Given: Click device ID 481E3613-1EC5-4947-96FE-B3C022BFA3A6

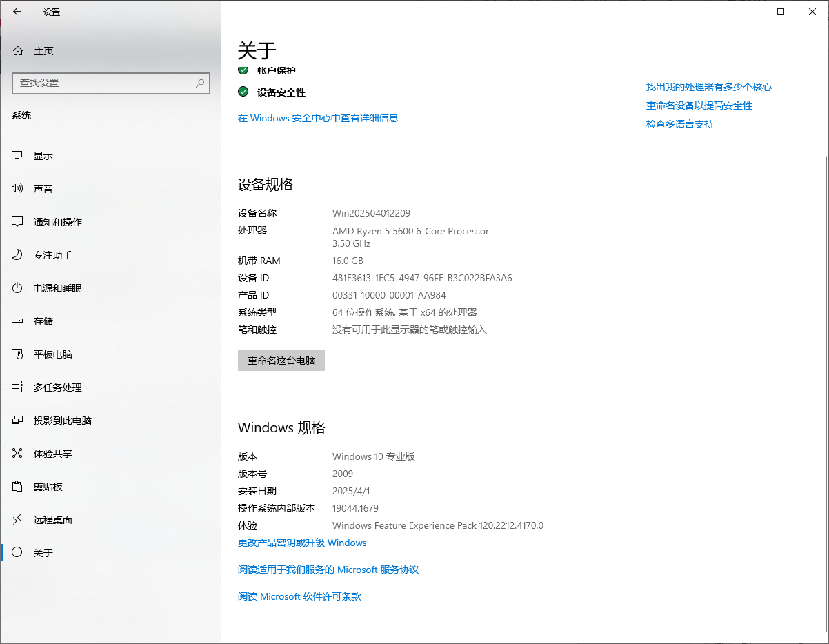Looking at the screenshot, I should click(x=422, y=278).
